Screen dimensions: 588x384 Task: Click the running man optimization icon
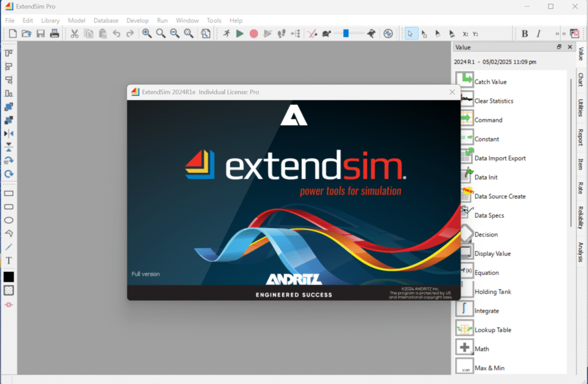coord(226,34)
